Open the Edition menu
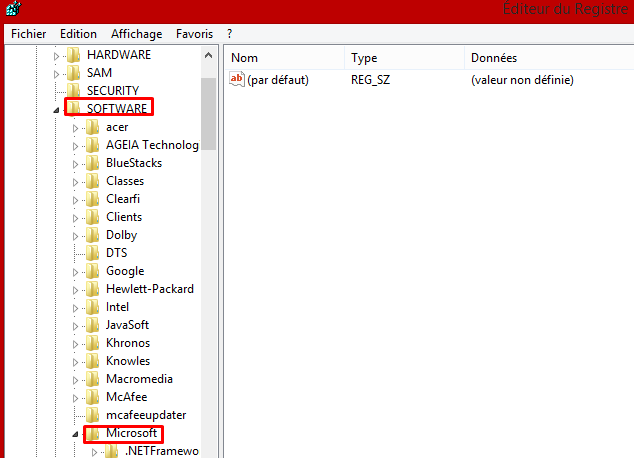Screen dimensions: 634x458 coord(78,34)
